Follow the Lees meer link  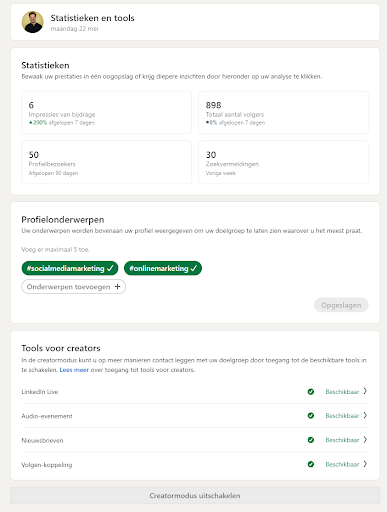click(x=74, y=370)
